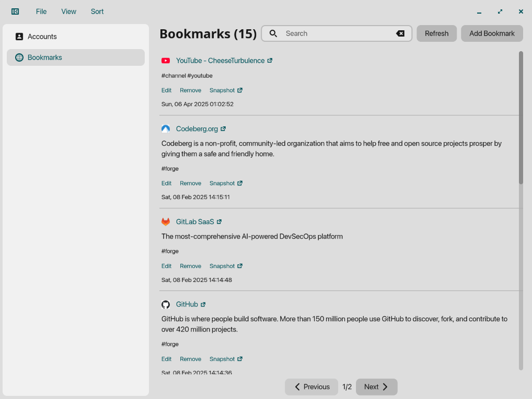
Task: Click the #forge tag under GitHub
Action: 170,344
